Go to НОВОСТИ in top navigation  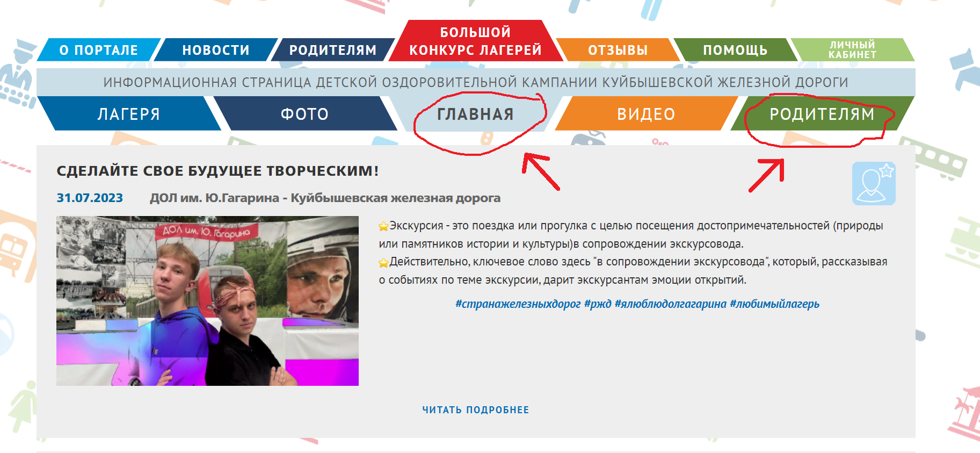pyautogui.click(x=216, y=50)
